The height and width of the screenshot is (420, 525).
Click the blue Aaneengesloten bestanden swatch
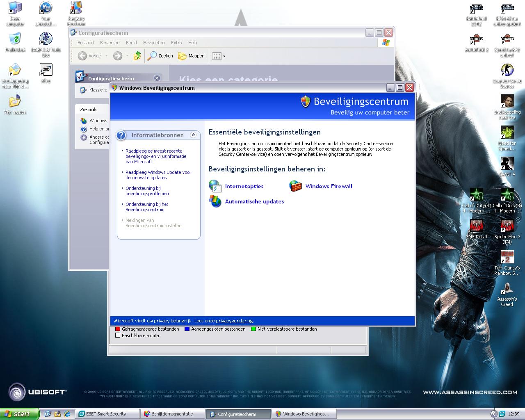coord(187,329)
